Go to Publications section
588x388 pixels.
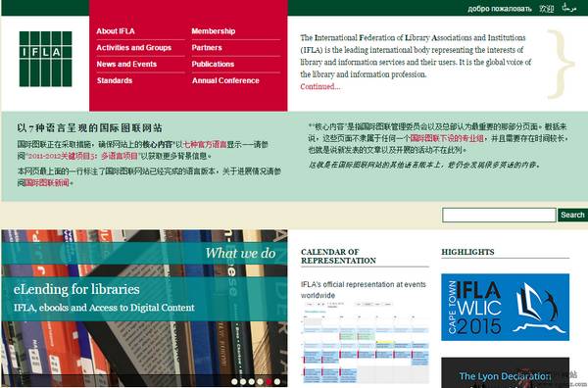pyautogui.click(x=213, y=64)
